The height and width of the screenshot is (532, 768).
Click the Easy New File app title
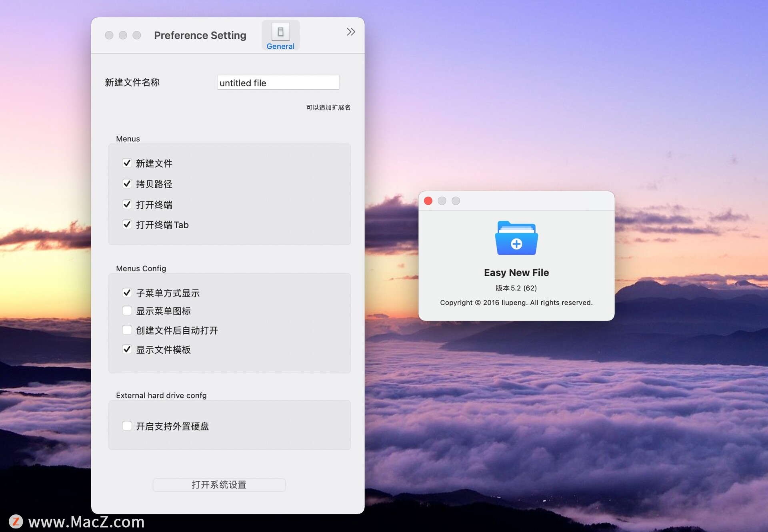pos(516,273)
